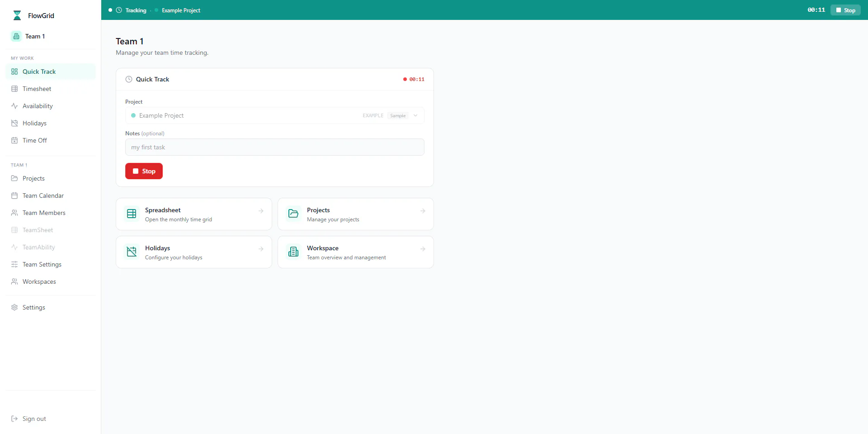Screen dimensions: 868x434
Task: Open Team Members page
Action: point(51,213)
